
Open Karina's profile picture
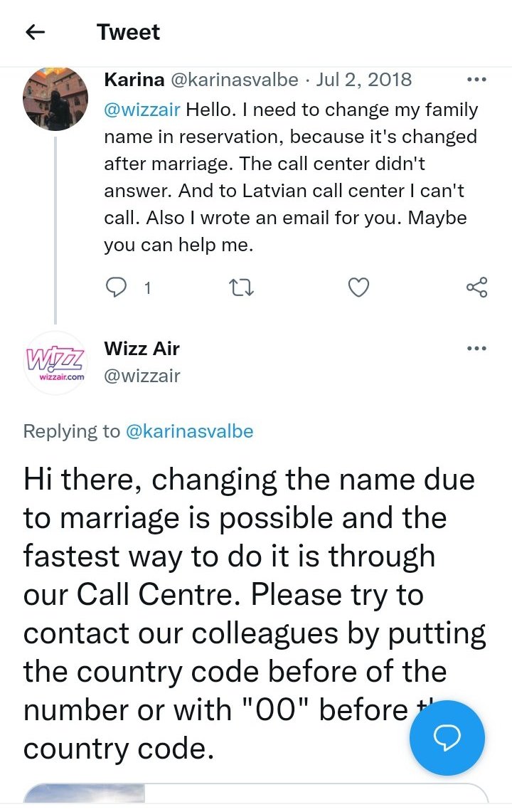55,99
